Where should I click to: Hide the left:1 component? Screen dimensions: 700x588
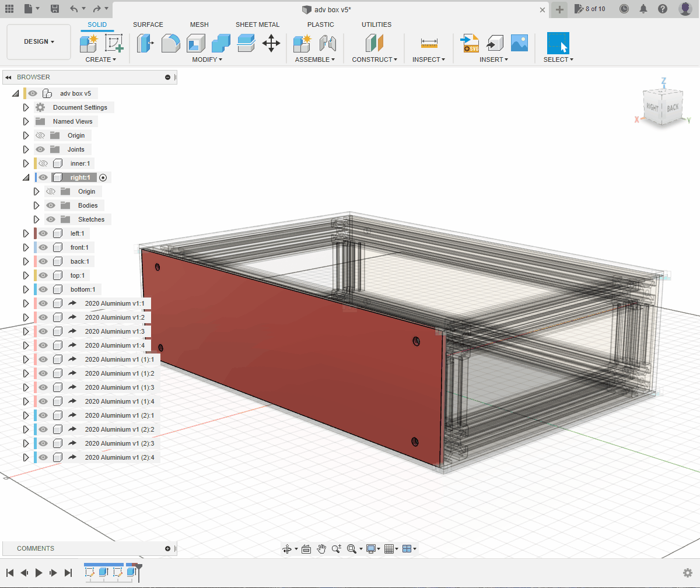pos(43,233)
